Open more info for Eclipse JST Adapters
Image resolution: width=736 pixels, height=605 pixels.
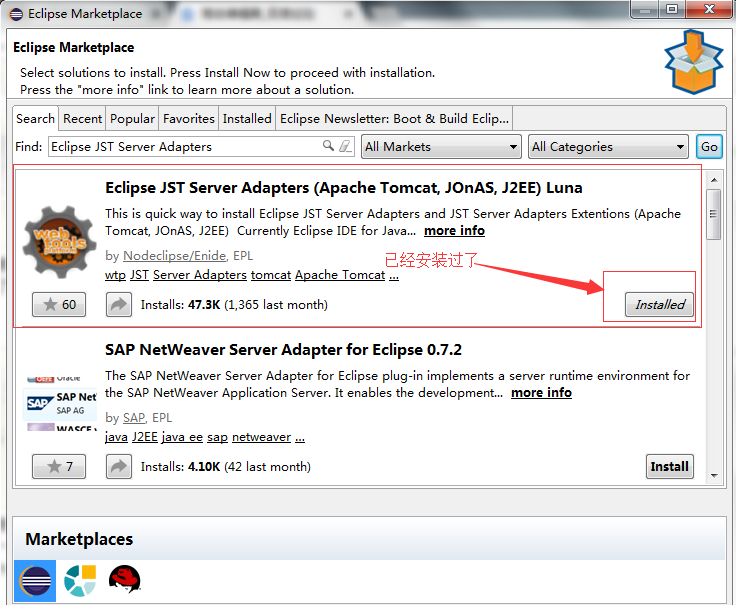[x=454, y=230]
